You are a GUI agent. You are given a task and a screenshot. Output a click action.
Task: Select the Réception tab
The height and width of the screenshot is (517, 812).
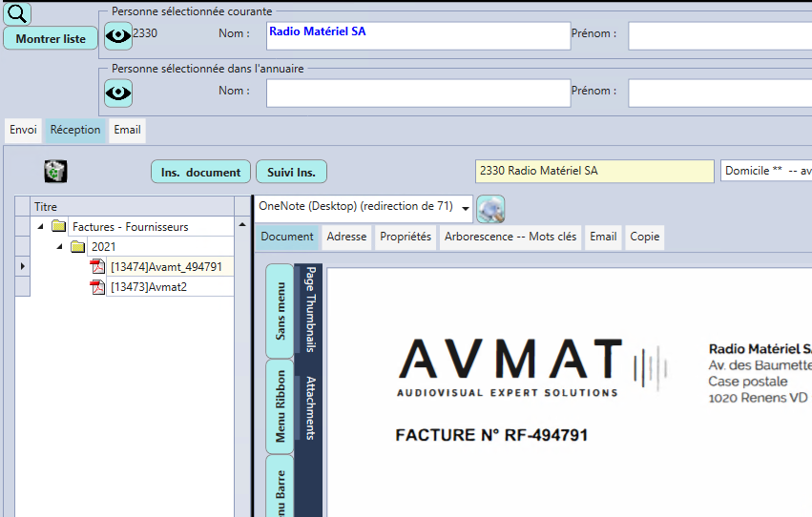[x=75, y=130]
